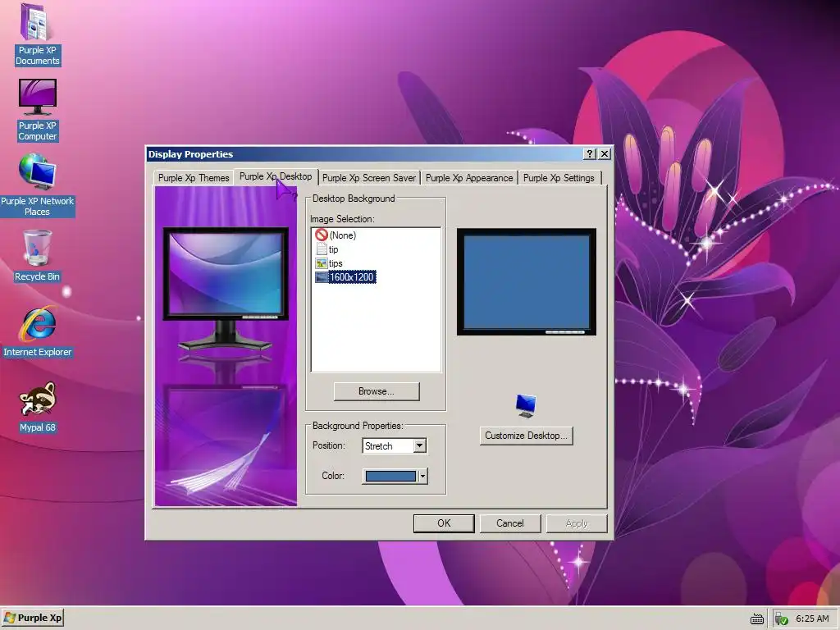840x630 pixels.
Task: Close the Display Properties dialog
Action: coord(605,153)
